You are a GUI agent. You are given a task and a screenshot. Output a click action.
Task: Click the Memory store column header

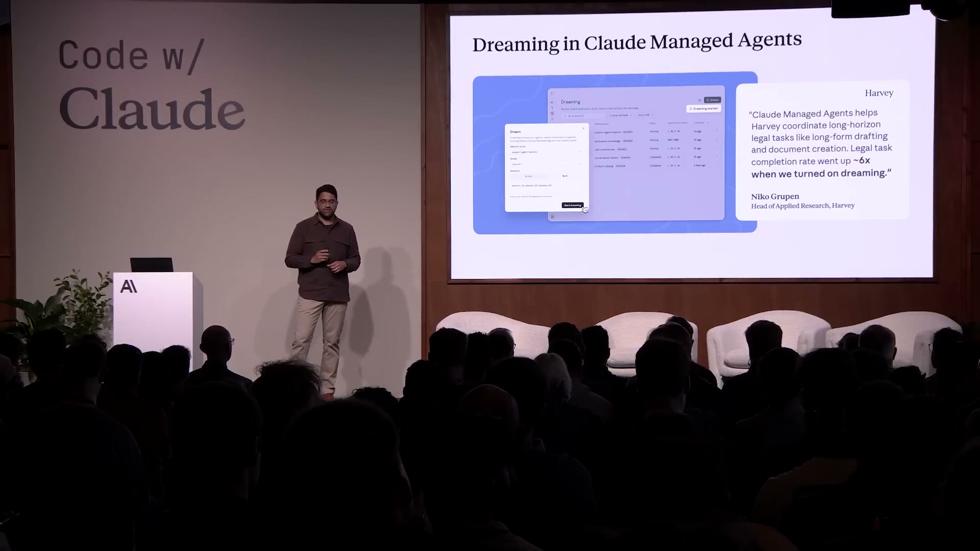click(x=601, y=124)
